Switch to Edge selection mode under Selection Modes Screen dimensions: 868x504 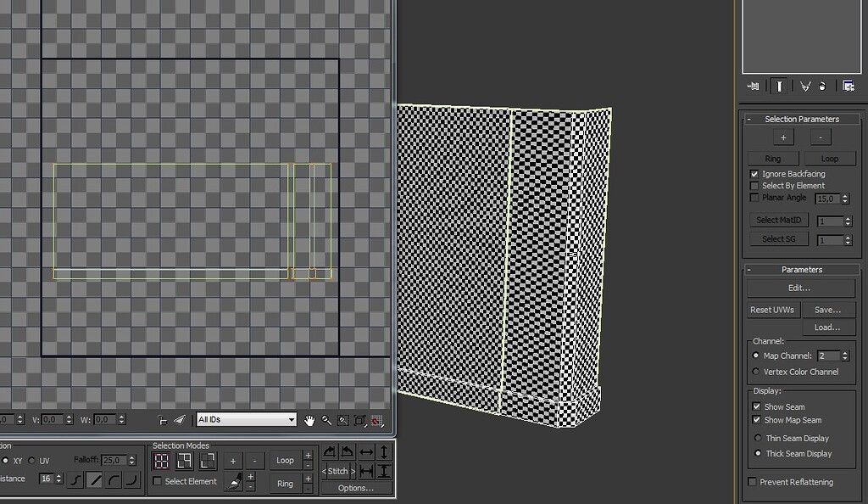click(x=183, y=460)
